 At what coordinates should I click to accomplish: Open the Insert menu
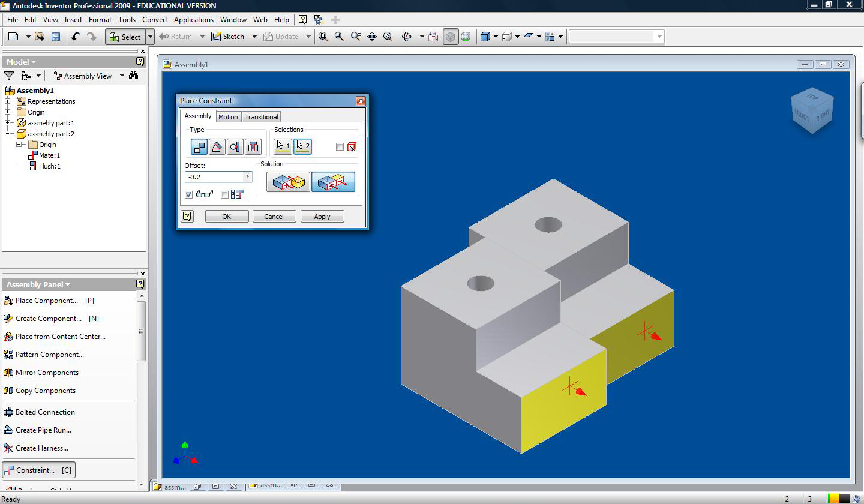coord(73,20)
